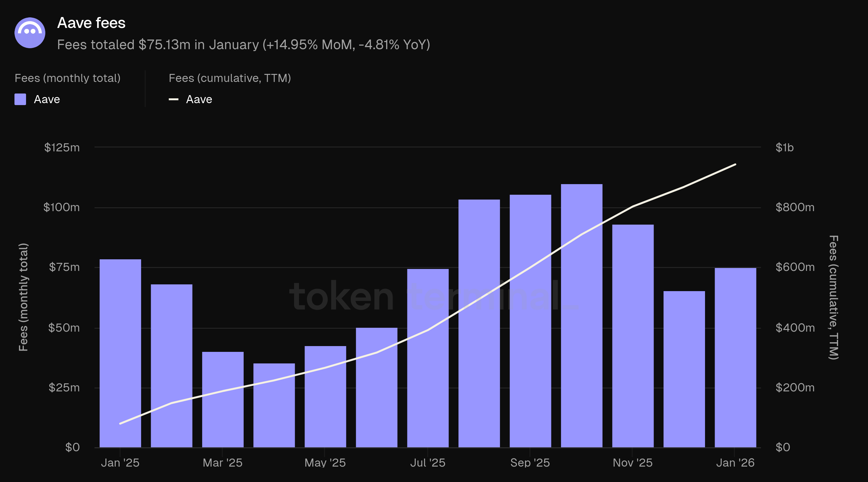Click the white Aave cumulative line marker
The width and height of the screenshot is (868, 482).
pyautogui.click(x=173, y=99)
